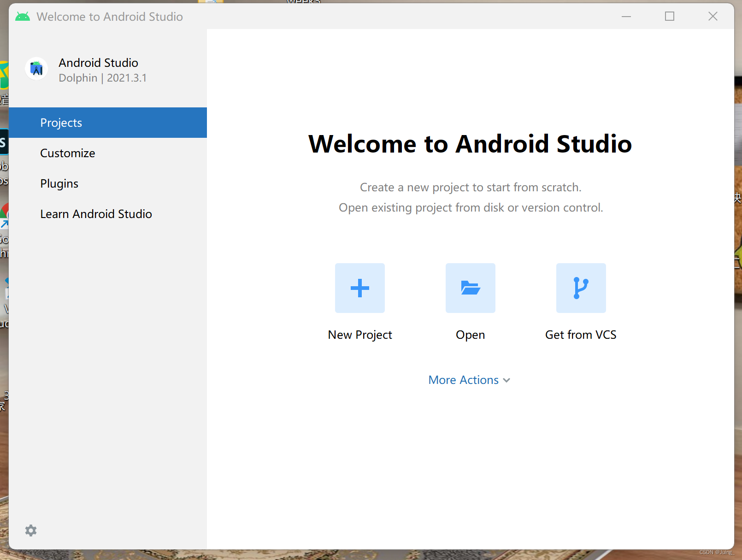Click the Android Studio logo in sidebar

click(x=37, y=69)
